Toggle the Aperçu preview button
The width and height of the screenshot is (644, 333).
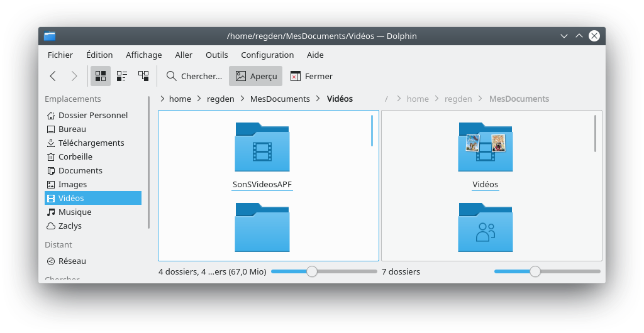click(255, 76)
